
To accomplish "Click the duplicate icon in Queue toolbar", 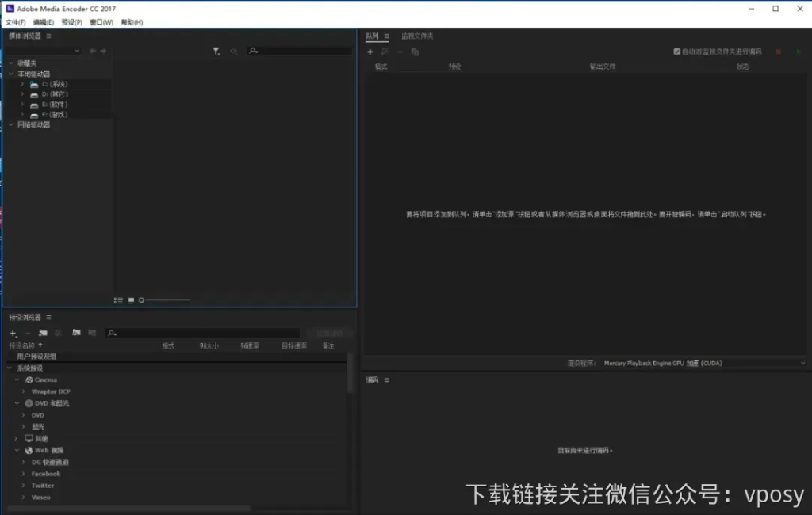I will coord(415,51).
